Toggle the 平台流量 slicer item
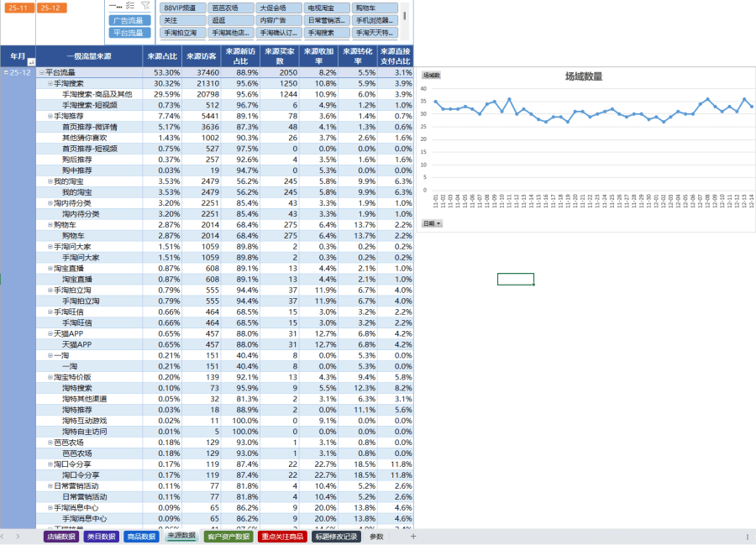 [x=129, y=33]
